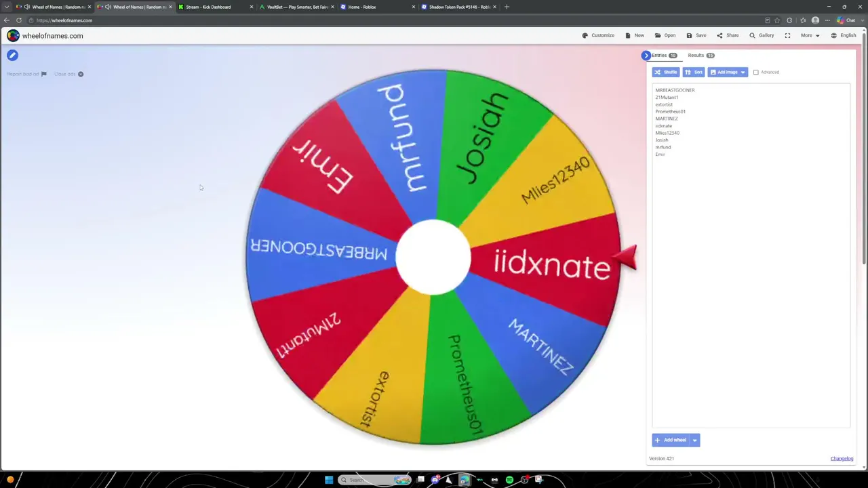Open the tab list dropdown arrow
The width and height of the screenshot is (868, 488).
(x=7, y=7)
